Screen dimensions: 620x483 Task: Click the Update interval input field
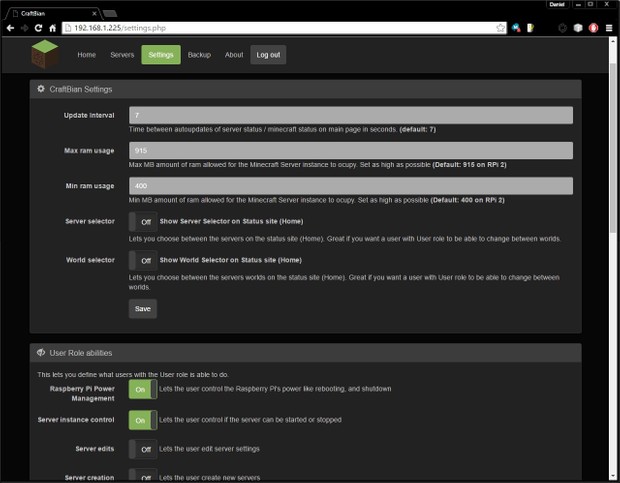[x=351, y=115]
